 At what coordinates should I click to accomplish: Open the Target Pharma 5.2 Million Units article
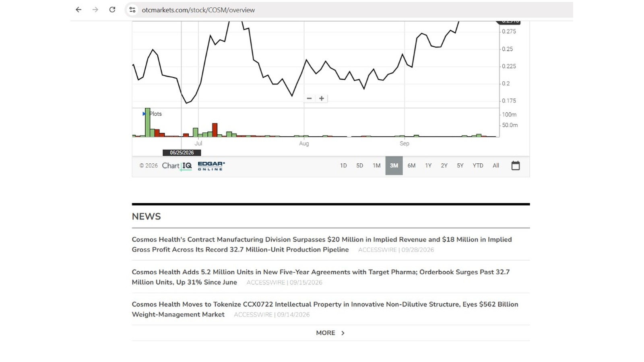point(320,277)
